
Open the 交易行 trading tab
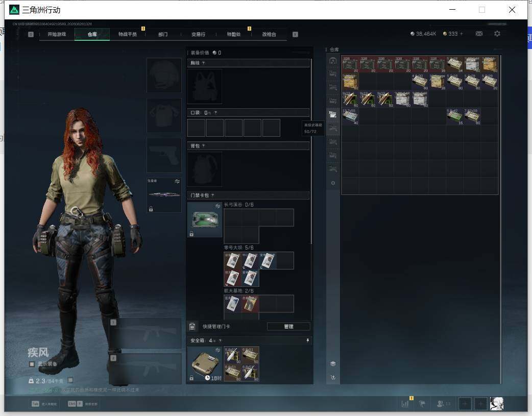[198, 34]
